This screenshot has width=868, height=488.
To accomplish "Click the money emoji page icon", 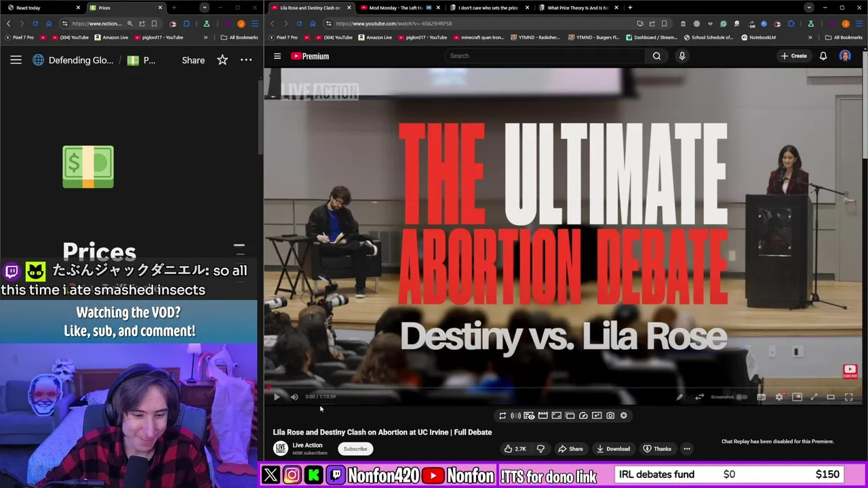I will pyautogui.click(x=88, y=167).
